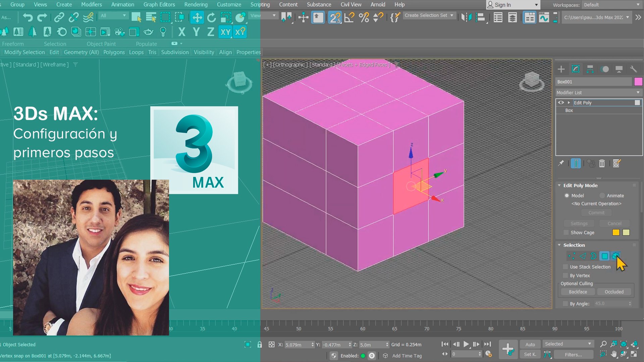Enable the By Vertex checkbox
The width and height of the screenshot is (644, 362).
click(x=566, y=276)
